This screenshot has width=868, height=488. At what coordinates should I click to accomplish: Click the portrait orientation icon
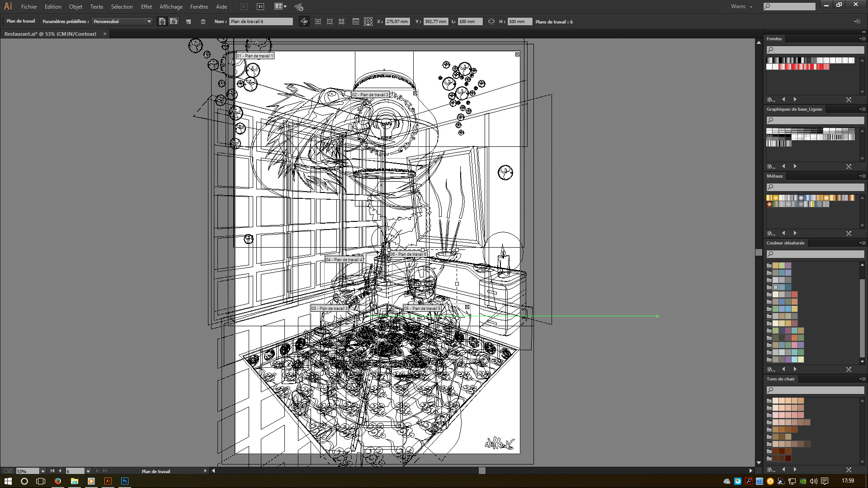click(162, 22)
